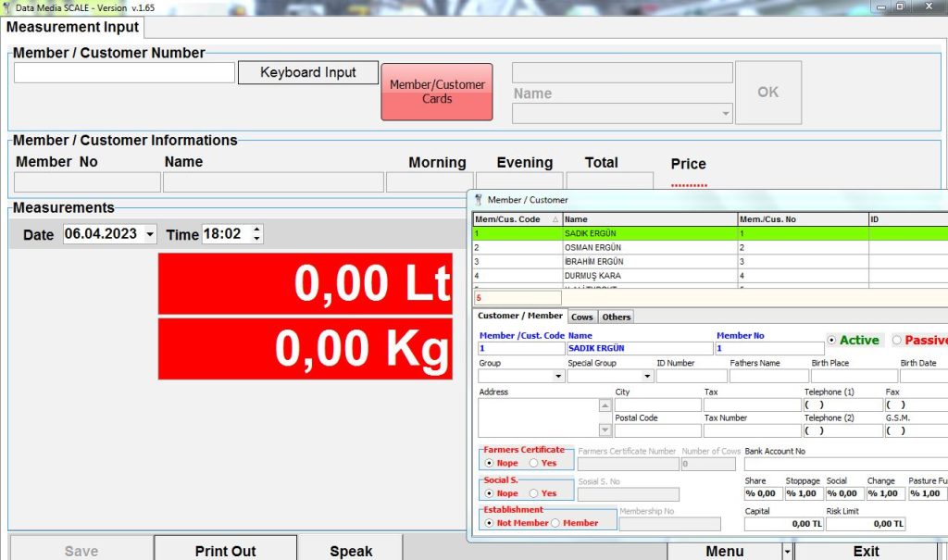The height and width of the screenshot is (560, 948).
Task: Choose Yes for Social S.
Action: tap(533, 493)
